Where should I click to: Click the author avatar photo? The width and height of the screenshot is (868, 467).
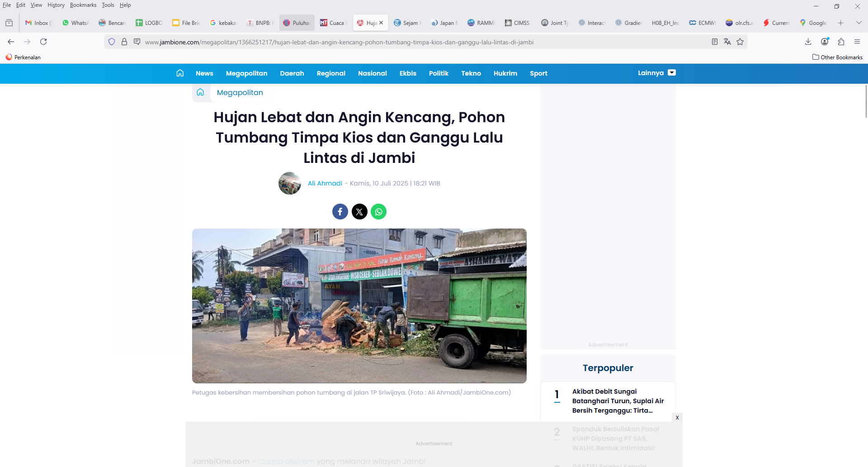tap(290, 183)
